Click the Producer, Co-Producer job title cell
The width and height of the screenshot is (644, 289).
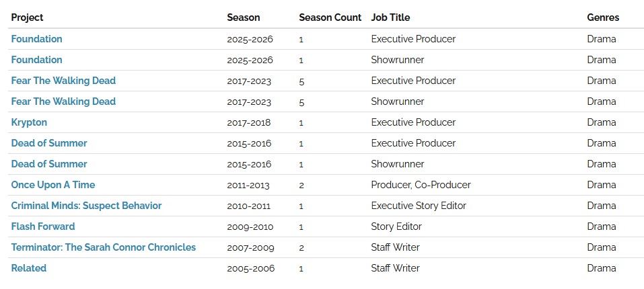tap(421, 185)
